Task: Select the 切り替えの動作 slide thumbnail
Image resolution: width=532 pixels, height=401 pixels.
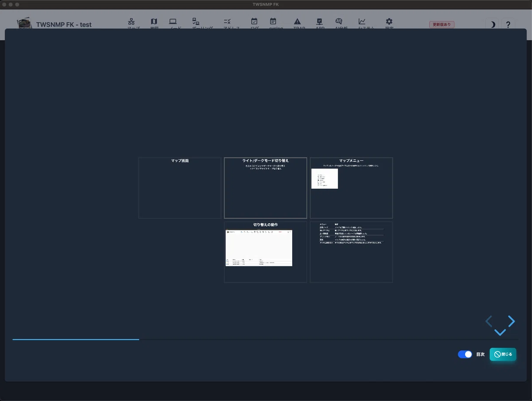Action: click(x=266, y=252)
